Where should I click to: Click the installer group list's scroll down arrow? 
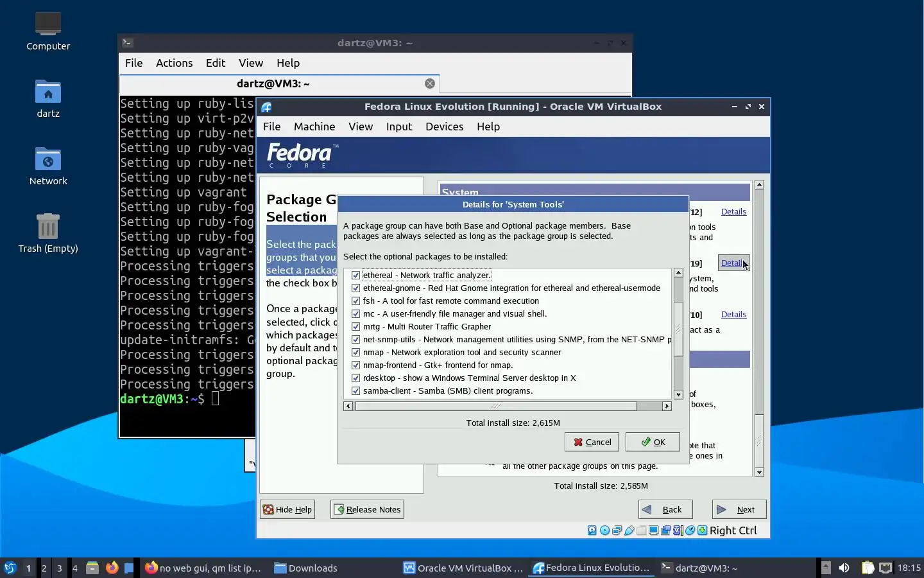pyautogui.click(x=759, y=472)
